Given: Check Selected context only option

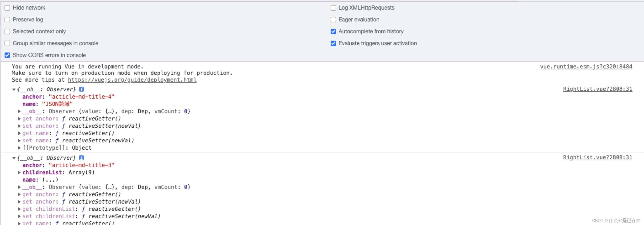Looking at the screenshot, I should tap(8, 31).
